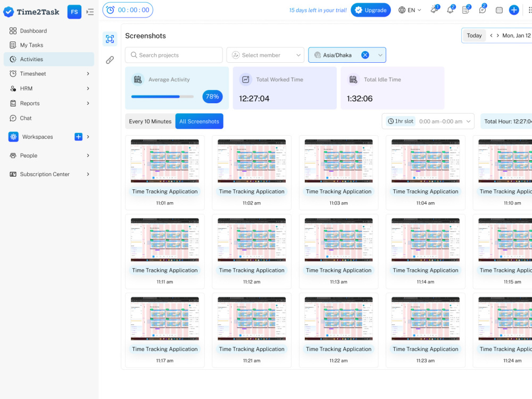Viewport: 532px width, 399px height.
Task: Open the Select member dropdown
Action: (x=265, y=55)
